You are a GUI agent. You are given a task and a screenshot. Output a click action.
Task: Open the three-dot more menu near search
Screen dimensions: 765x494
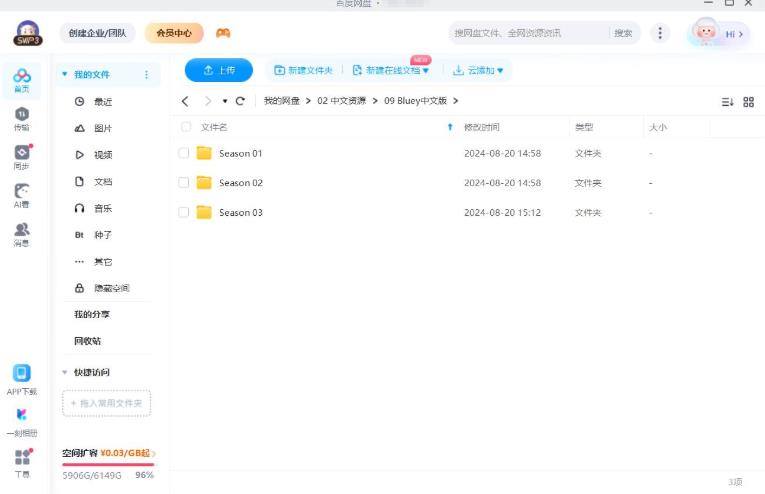point(660,33)
